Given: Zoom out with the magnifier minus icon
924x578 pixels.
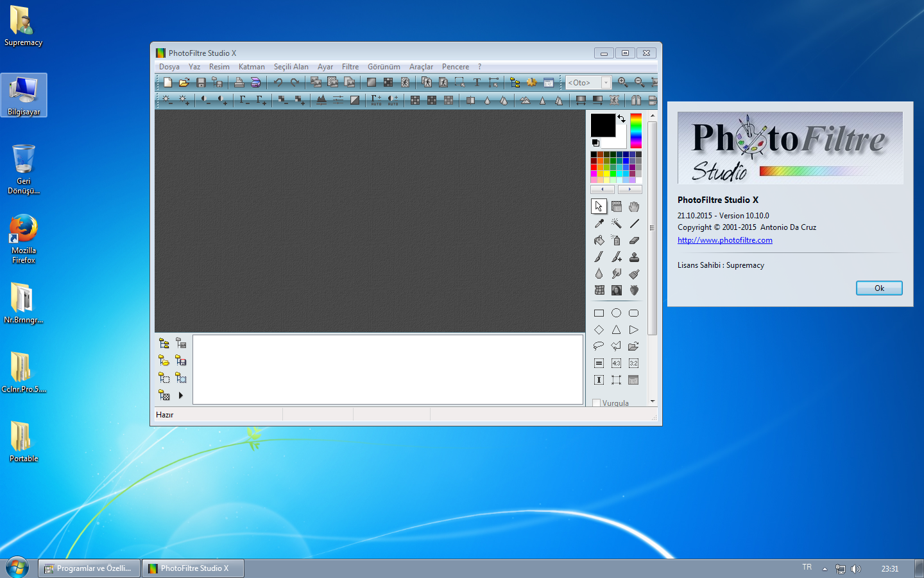Looking at the screenshot, I should point(639,82).
